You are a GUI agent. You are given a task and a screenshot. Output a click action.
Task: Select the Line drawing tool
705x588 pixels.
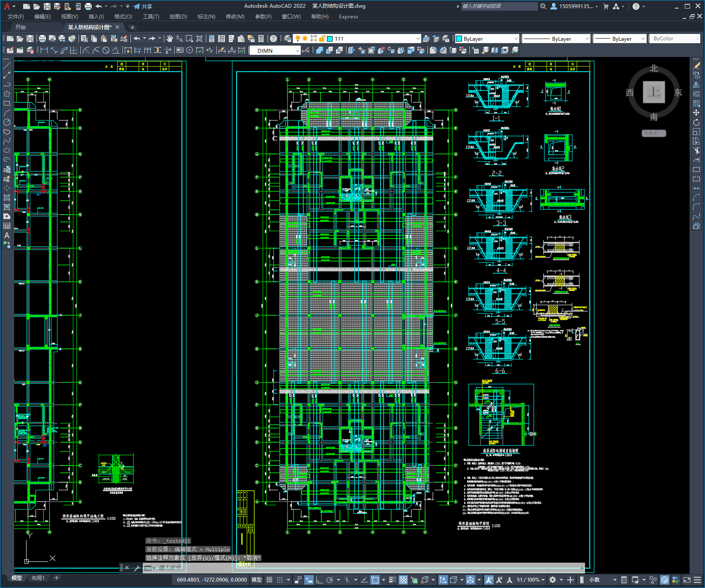click(x=7, y=66)
